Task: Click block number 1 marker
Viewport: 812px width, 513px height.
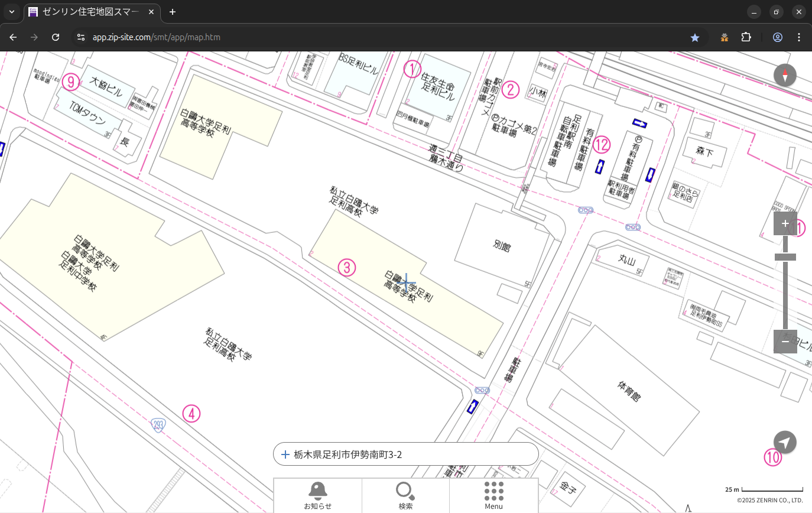Action: pyautogui.click(x=413, y=69)
